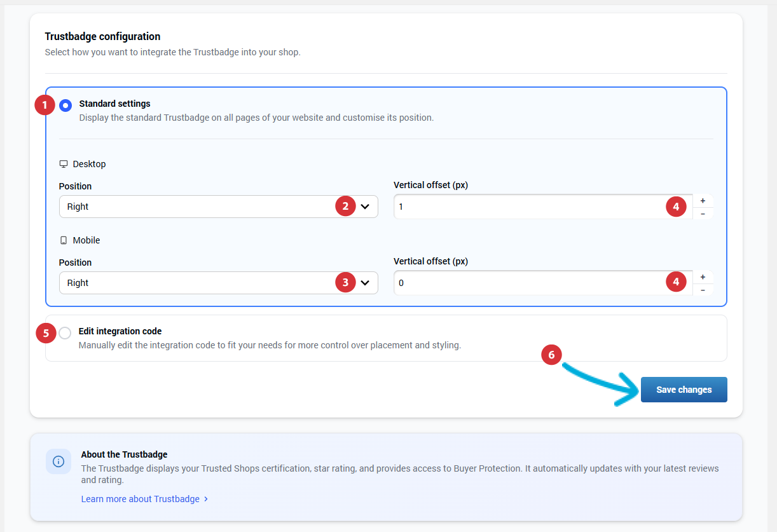Image resolution: width=777 pixels, height=532 pixels.
Task: Click the red number 6 badge
Action: (x=551, y=355)
